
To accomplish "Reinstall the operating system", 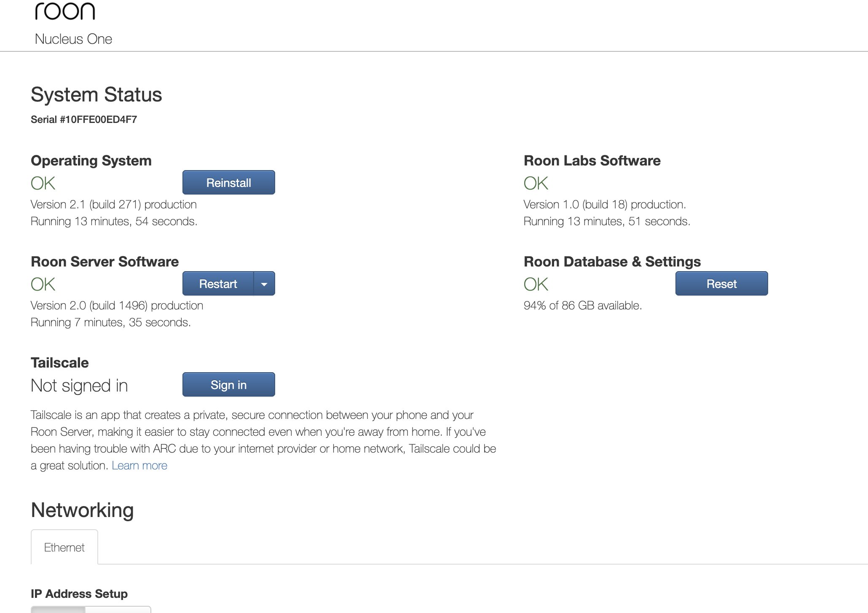I will 228,182.
